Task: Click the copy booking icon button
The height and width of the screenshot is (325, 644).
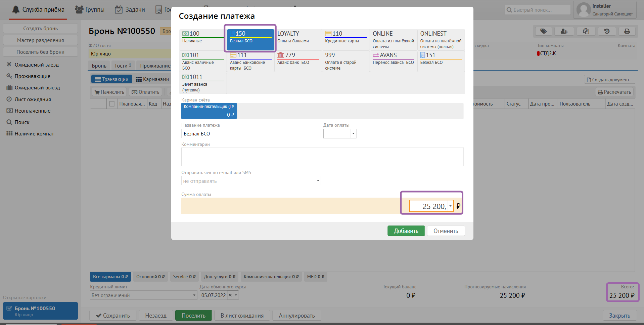Action: (586, 31)
